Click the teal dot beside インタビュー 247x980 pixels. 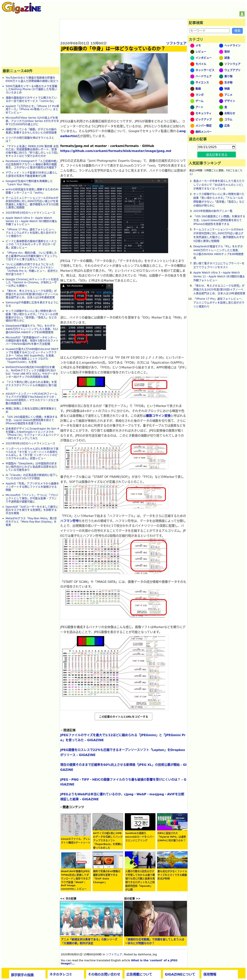click(192, 58)
